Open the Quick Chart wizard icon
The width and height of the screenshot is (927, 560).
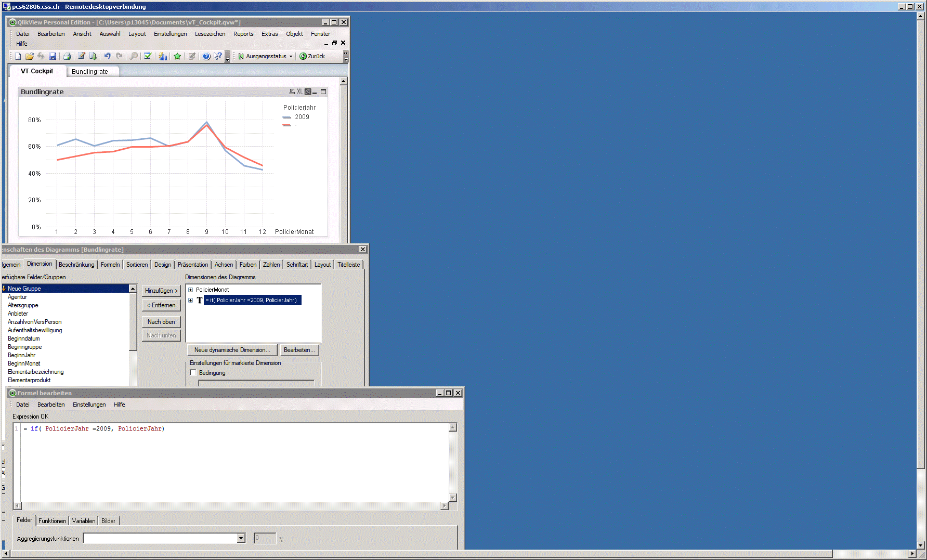point(163,56)
